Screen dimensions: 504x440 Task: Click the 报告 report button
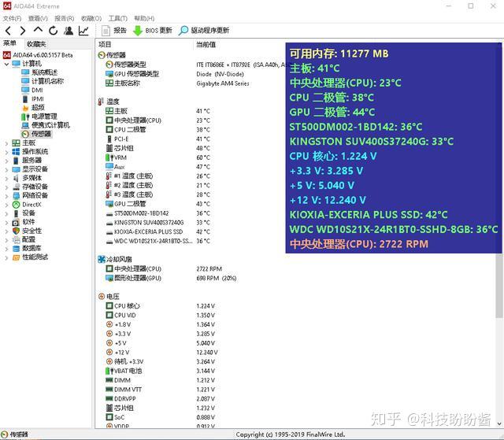[114, 31]
